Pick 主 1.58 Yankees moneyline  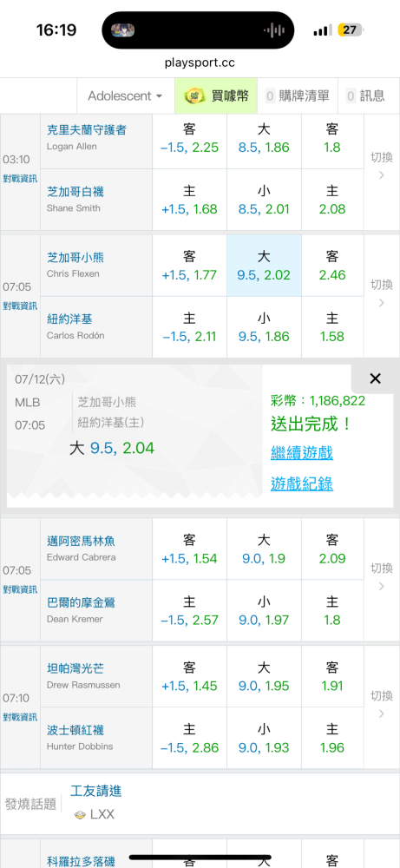(332, 327)
